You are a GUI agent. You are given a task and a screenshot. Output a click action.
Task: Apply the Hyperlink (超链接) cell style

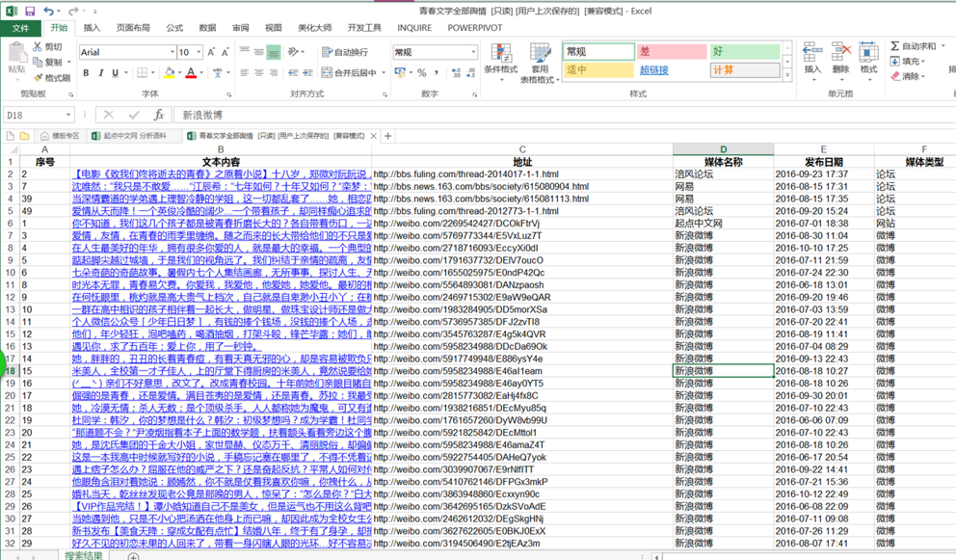pyautogui.click(x=654, y=70)
